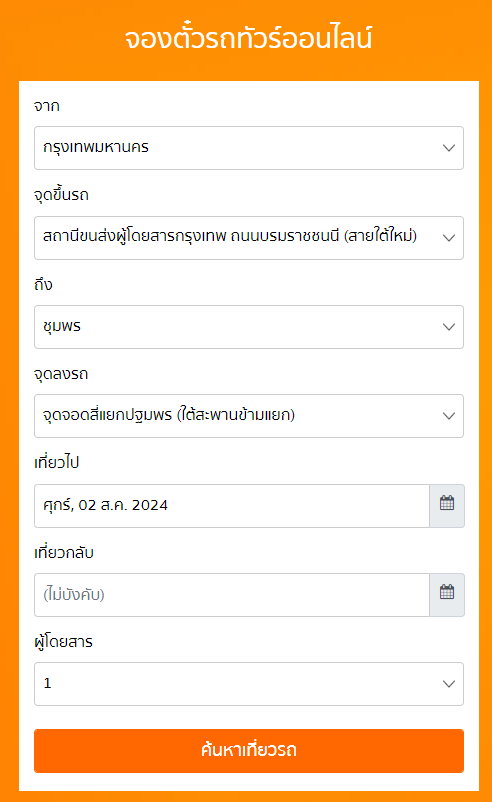Viewport: 492px width, 802px height.
Task: Click the ค้นหาเที่ยวรถ search button
Action: tap(249, 751)
